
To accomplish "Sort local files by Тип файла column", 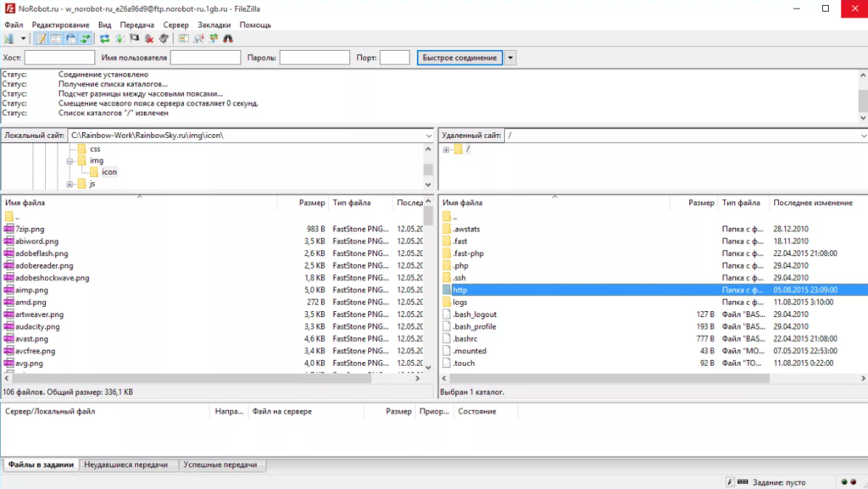I will pos(361,203).
